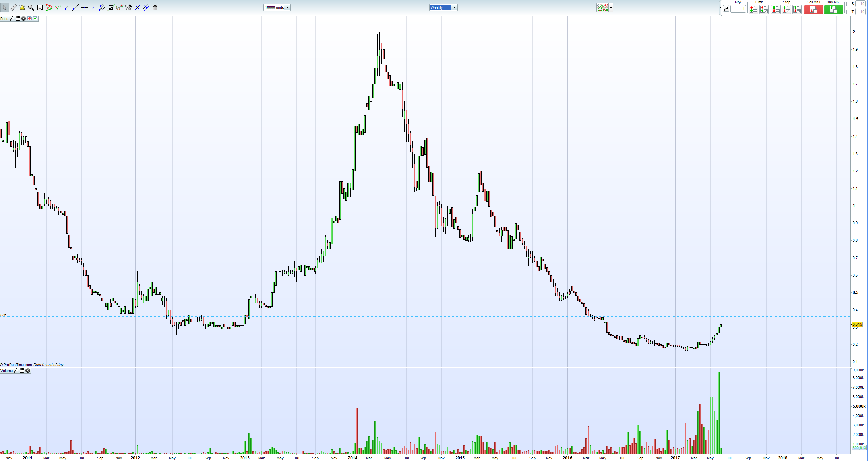
Task: Select the magnifier zoom tool
Action: click(x=31, y=7)
